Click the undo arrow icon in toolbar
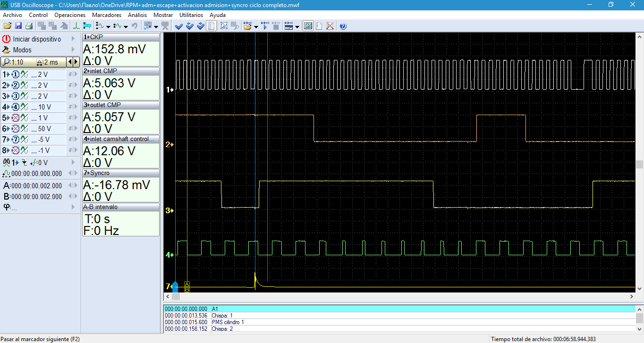The height and width of the screenshot is (343, 644). click(135, 26)
